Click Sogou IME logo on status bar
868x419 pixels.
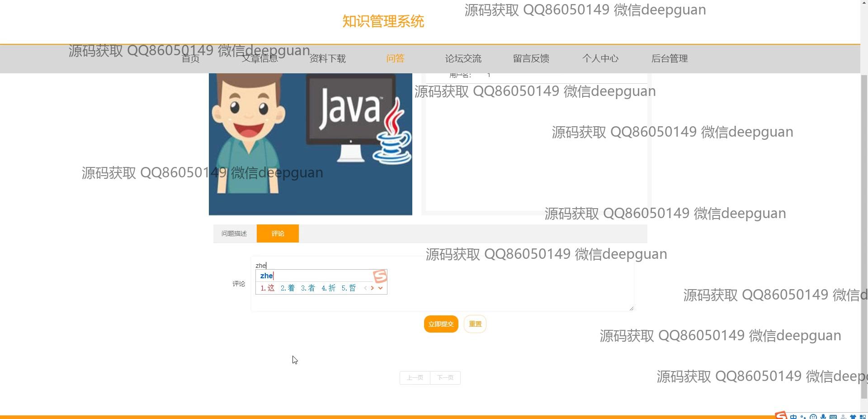781,415
